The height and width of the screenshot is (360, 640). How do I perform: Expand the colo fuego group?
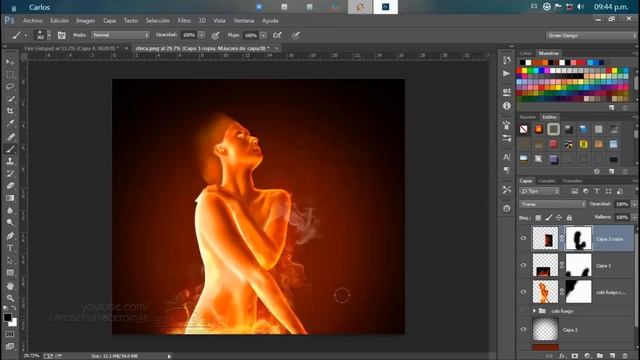click(534, 311)
